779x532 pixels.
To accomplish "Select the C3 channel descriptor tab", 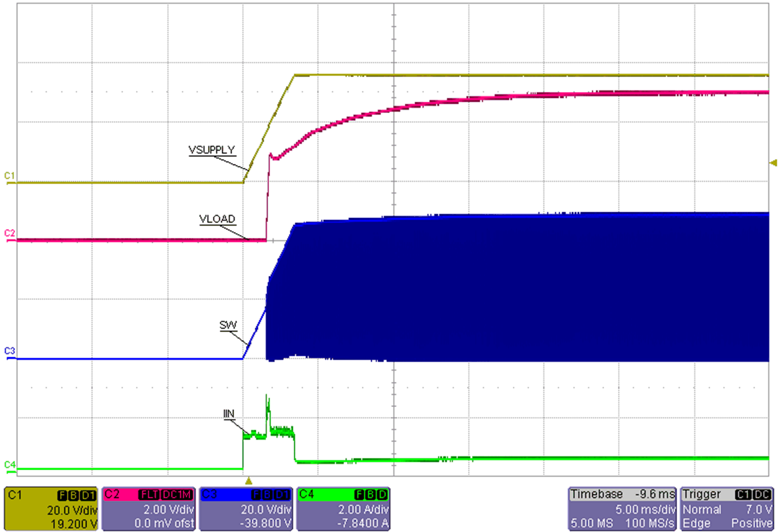I will [x=209, y=495].
